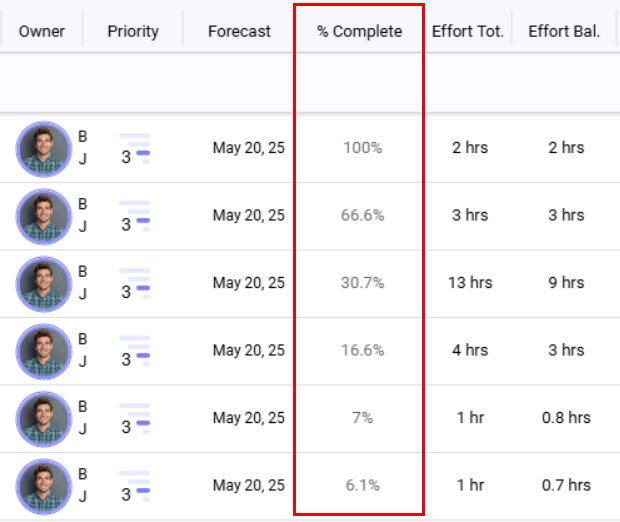Click the Forecast column header
Viewport: 620px width, 522px height.
pyautogui.click(x=239, y=31)
